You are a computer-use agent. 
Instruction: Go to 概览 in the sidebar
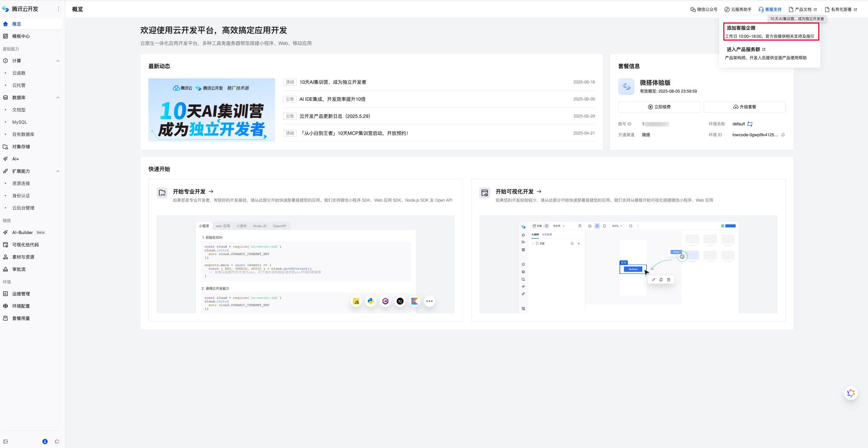pos(31,24)
